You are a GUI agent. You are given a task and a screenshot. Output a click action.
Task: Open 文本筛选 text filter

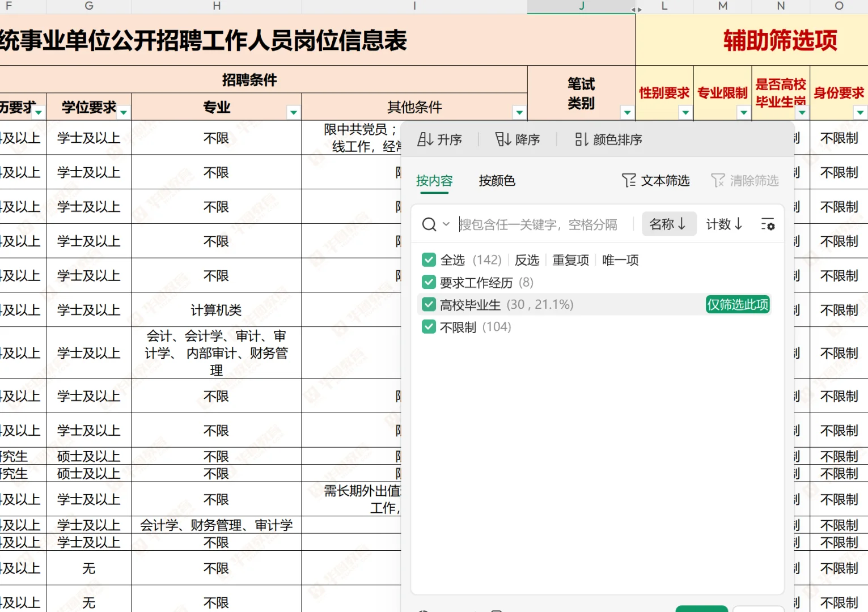pyautogui.click(x=655, y=181)
